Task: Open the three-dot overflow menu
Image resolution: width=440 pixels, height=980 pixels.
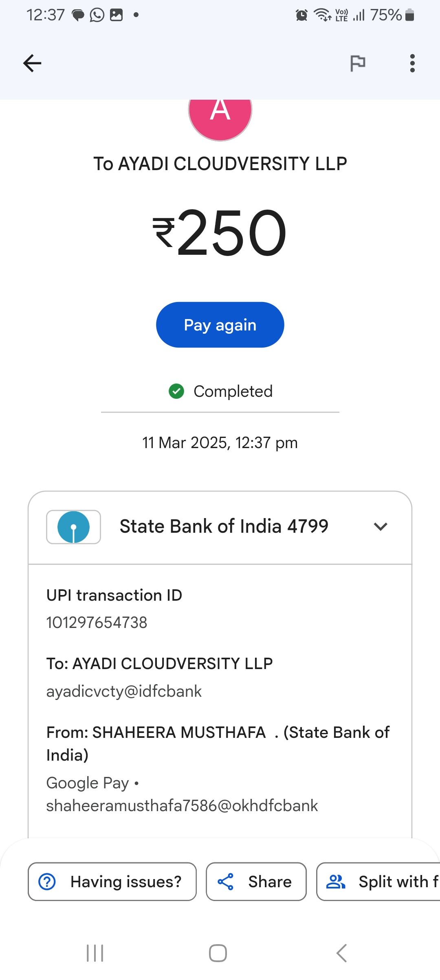Action: click(x=412, y=63)
